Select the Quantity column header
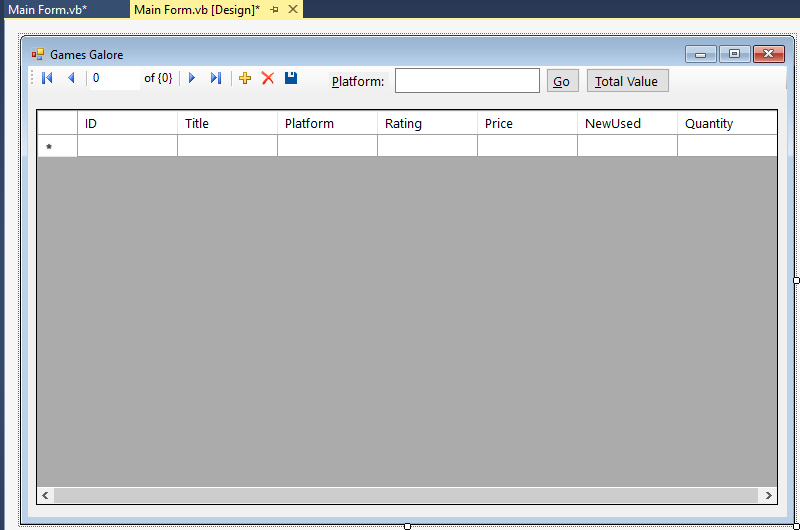The height and width of the screenshot is (530, 800). 727,123
